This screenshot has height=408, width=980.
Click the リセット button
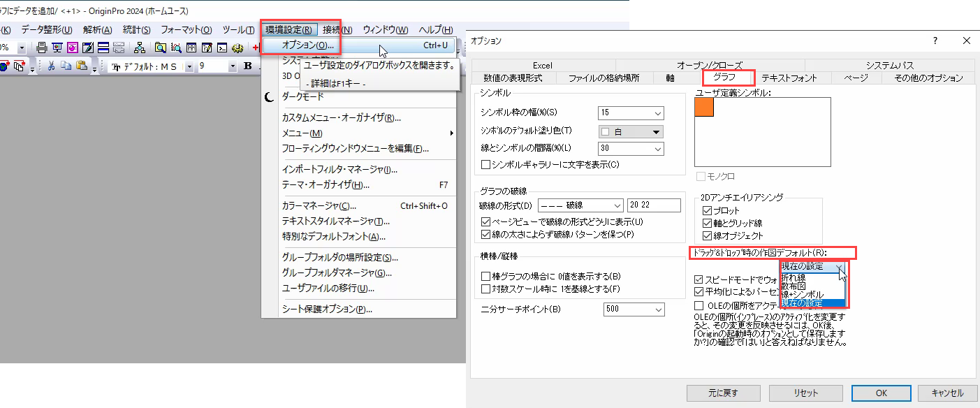point(805,393)
